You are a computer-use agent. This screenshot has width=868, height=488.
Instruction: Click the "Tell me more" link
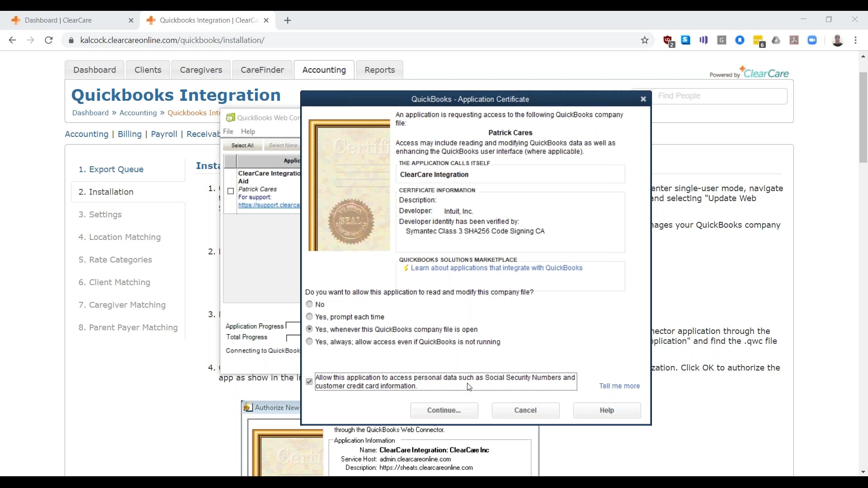(x=619, y=386)
